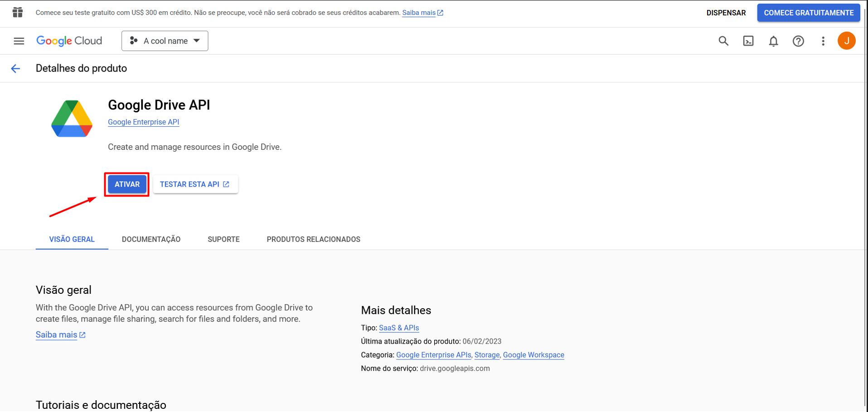Click the Testar Esta API button

click(195, 184)
